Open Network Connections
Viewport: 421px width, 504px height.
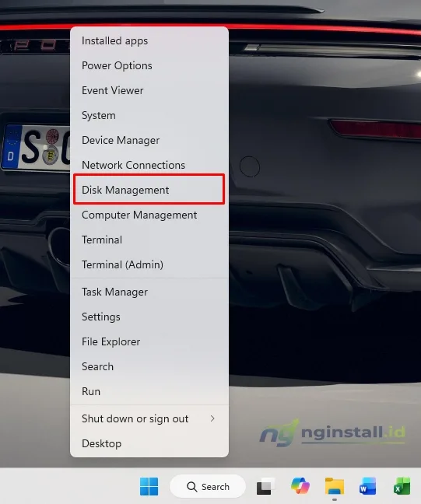[149, 165]
